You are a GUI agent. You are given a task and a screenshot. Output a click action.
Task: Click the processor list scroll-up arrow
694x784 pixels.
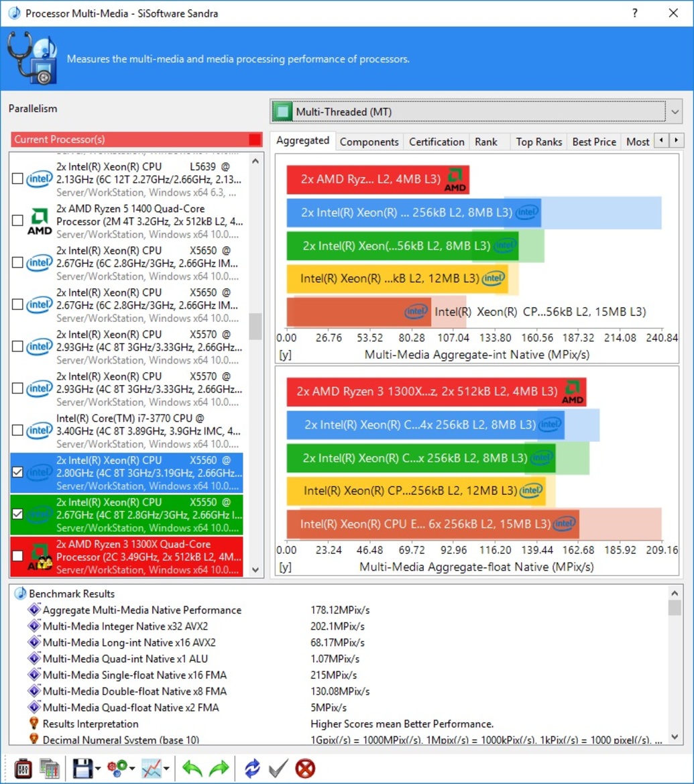pyautogui.click(x=255, y=161)
